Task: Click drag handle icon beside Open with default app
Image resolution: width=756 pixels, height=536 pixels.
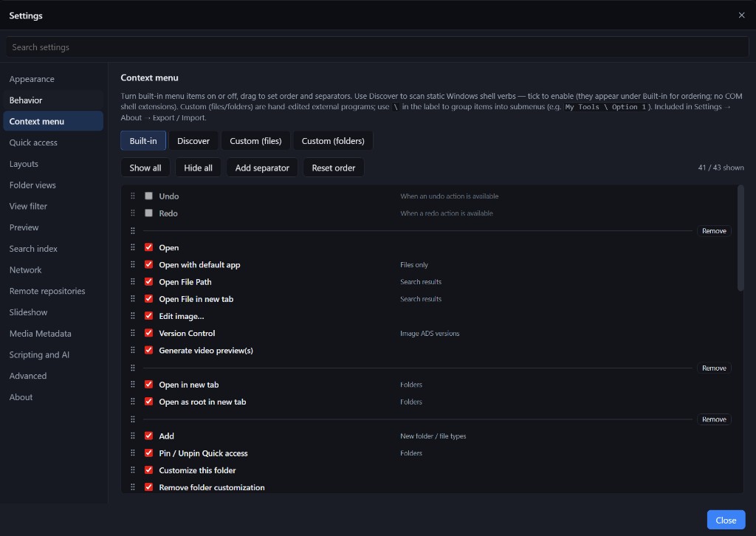Action: tap(133, 264)
